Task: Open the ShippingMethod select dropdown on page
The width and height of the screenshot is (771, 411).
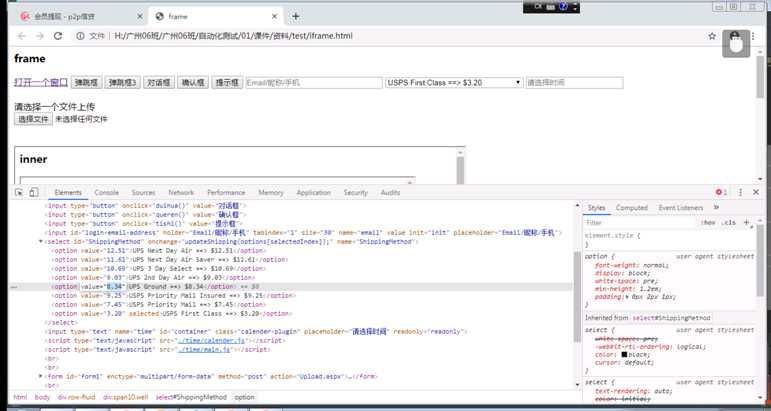Action: [x=454, y=83]
